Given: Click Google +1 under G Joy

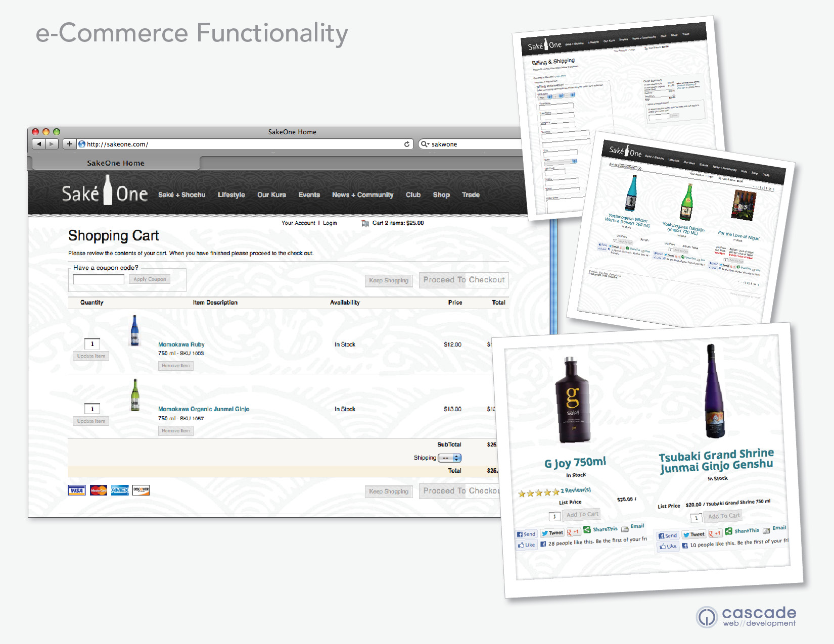Looking at the screenshot, I should click(x=573, y=532).
